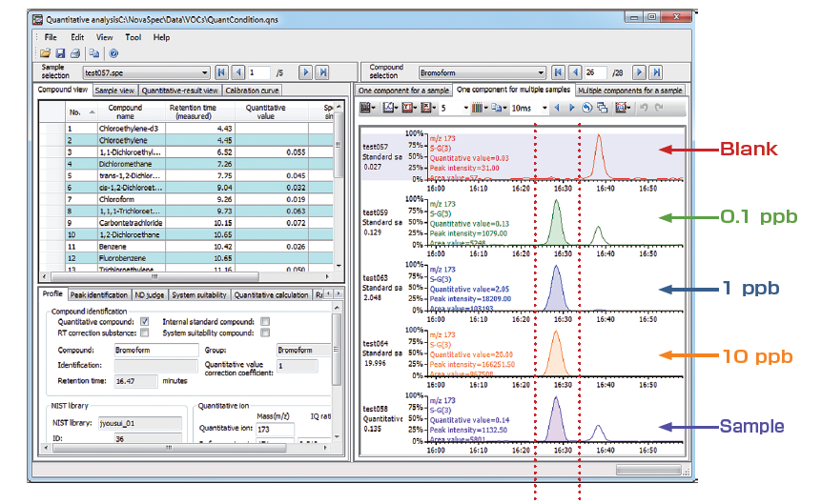Sort by the No. column header
This screenshot has width=822, height=504.
click(x=81, y=111)
